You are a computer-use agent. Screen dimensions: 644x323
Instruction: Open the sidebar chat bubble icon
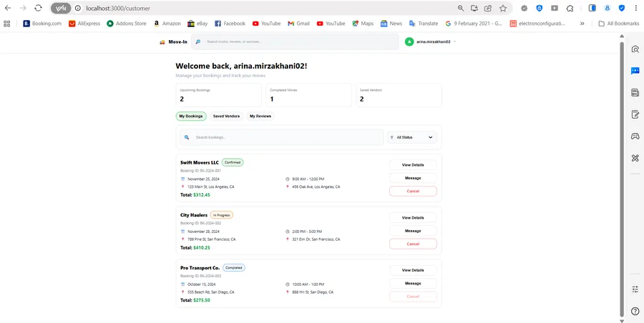click(x=635, y=71)
